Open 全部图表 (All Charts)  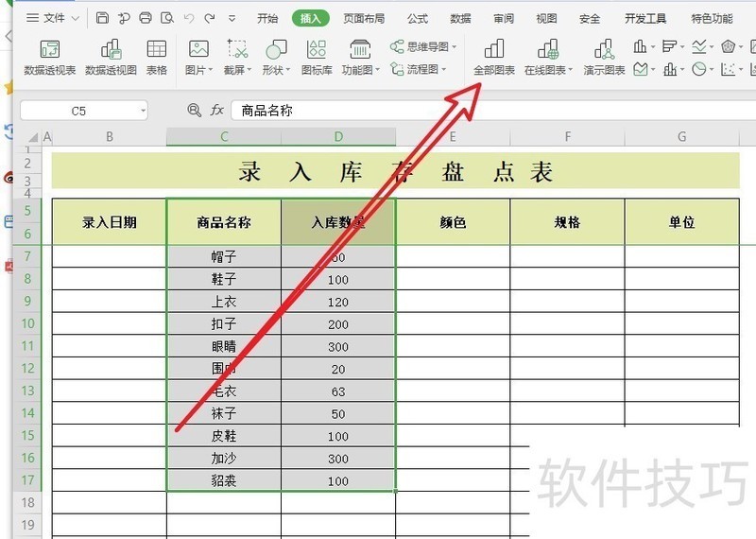[x=493, y=57]
